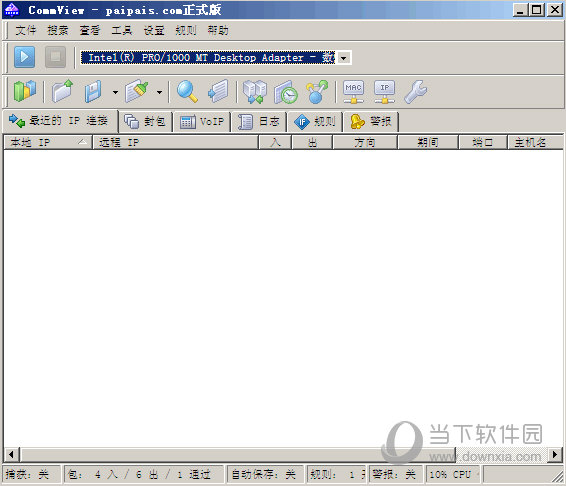Sort by the 远程 IP column header
This screenshot has width=566, height=486.
pos(176,143)
